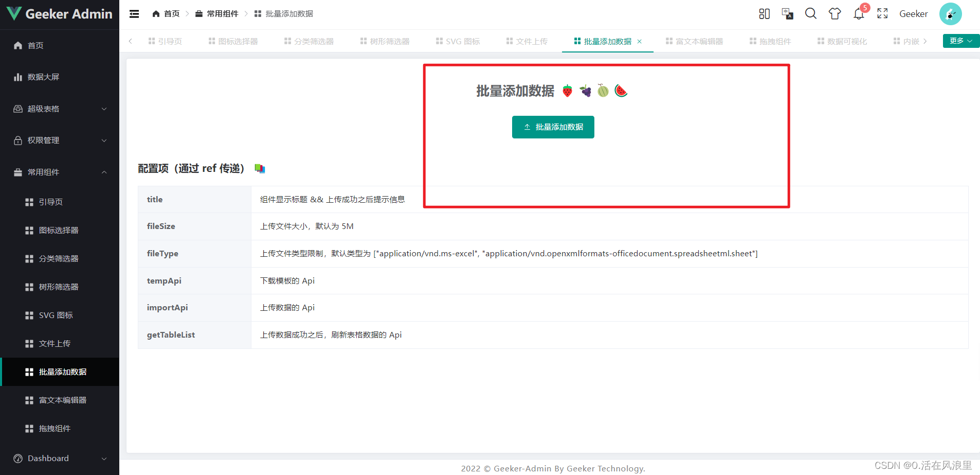Click the Geeker user avatar
980x475 pixels.
(x=950, y=14)
